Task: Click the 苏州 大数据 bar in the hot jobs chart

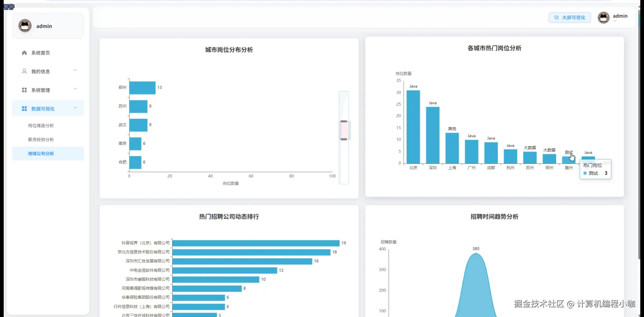Action: click(530, 157)
